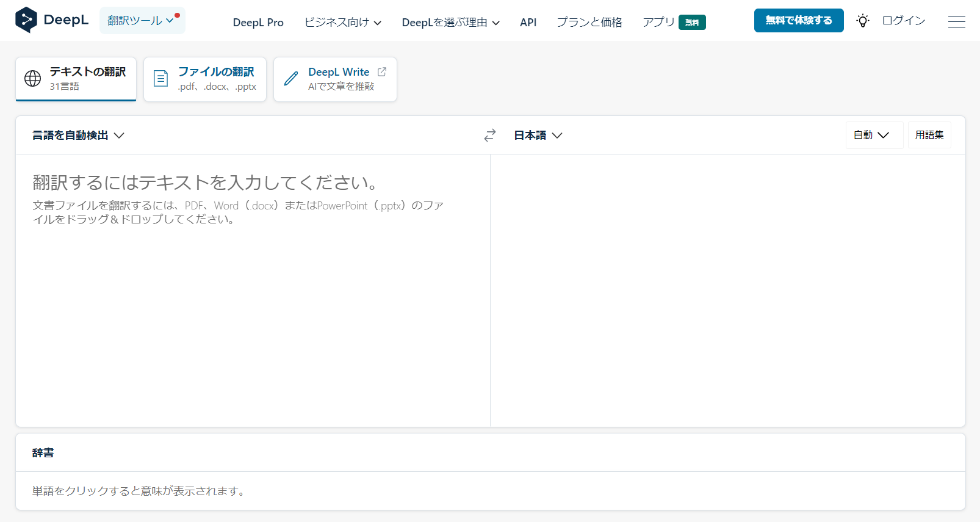
Task: Click the green 無料 badge next to アプリ
Action: 692,22
